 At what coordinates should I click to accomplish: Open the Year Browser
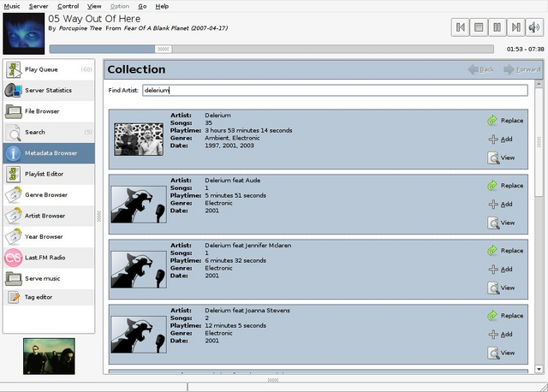(x=49, y=237)
